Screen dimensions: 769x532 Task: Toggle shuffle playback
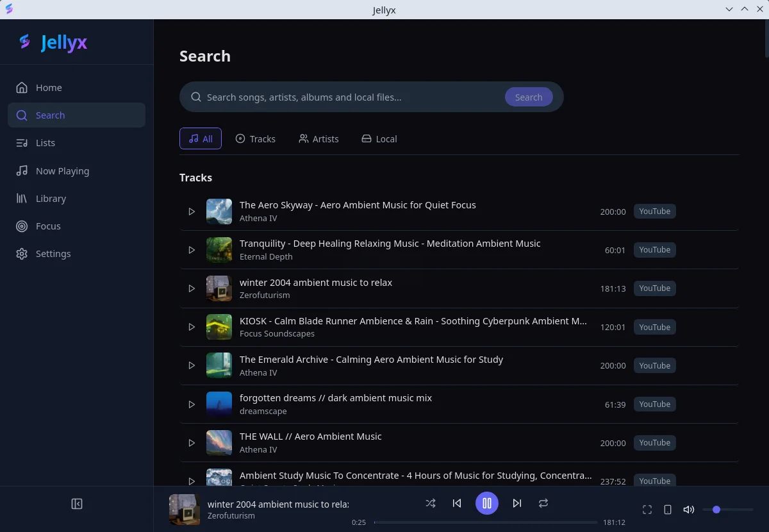(431, 503)
